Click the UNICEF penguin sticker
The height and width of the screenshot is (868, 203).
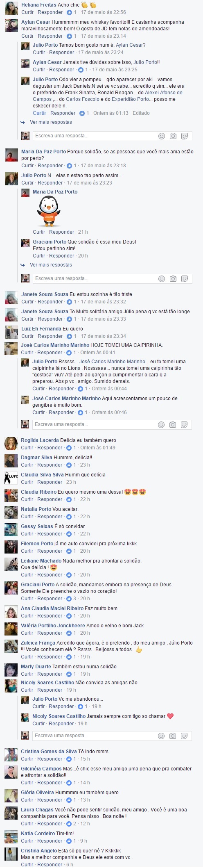49,212
